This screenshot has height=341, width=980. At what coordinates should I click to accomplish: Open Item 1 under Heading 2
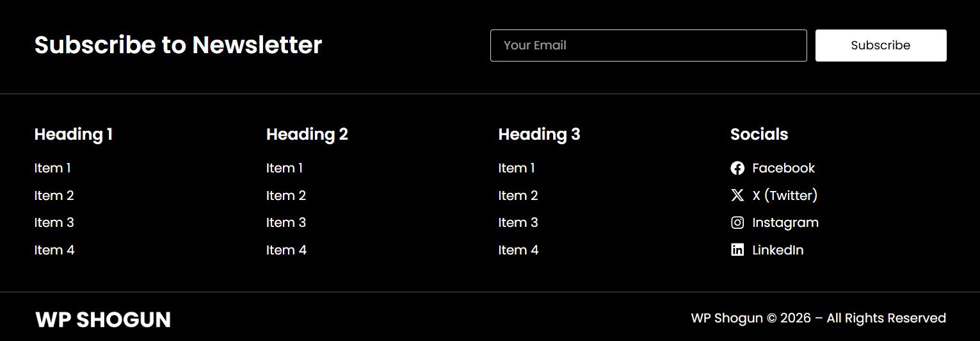[x=284, y=168]
